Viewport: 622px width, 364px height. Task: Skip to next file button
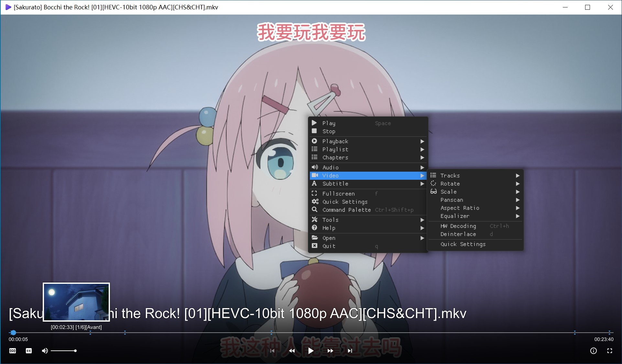point(350,351)
